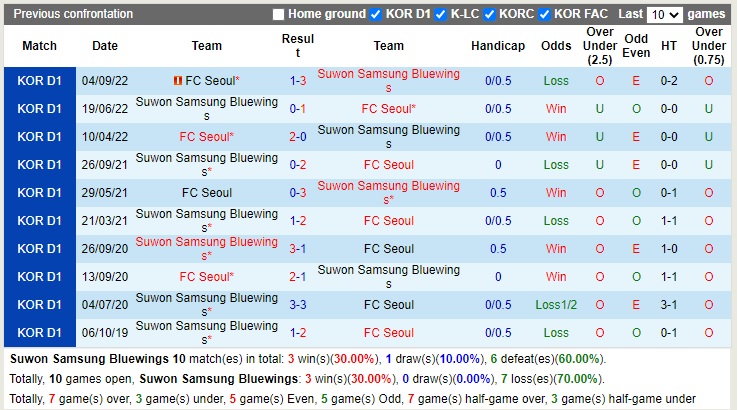The width and height of the screenshot is (738, 410).
Task: Disable the KORC checkbox filter
Action: click(489, 15)
